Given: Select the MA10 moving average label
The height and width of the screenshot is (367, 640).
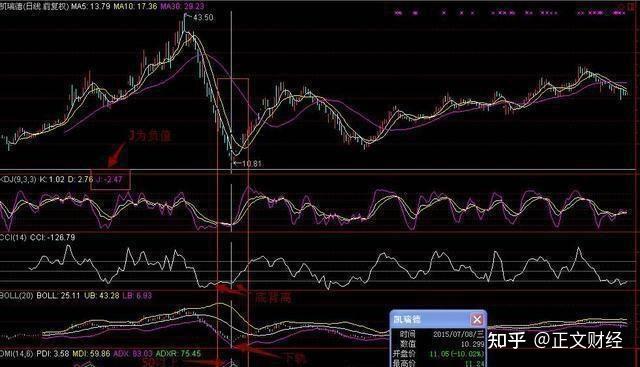Looking at the screenshot, I should [135, 6].
